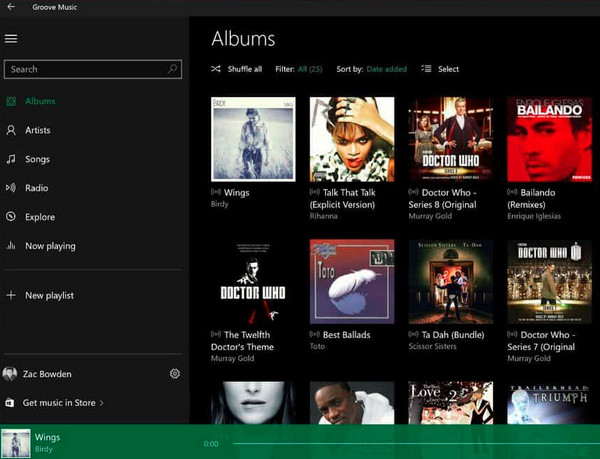600x459 pixels.
Task: Click the search magnifier icon
Action: pos(172,69)
